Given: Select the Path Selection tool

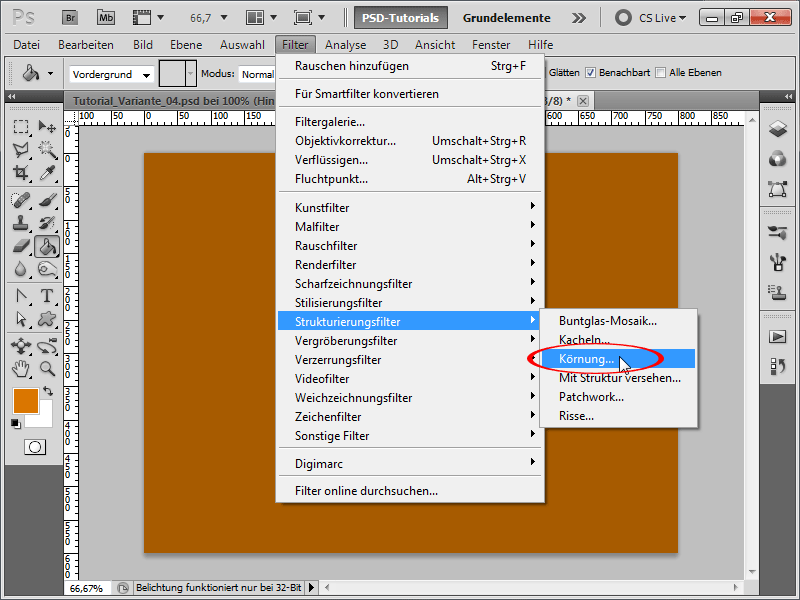Looking at the screenshot, I should pos(21,319).
